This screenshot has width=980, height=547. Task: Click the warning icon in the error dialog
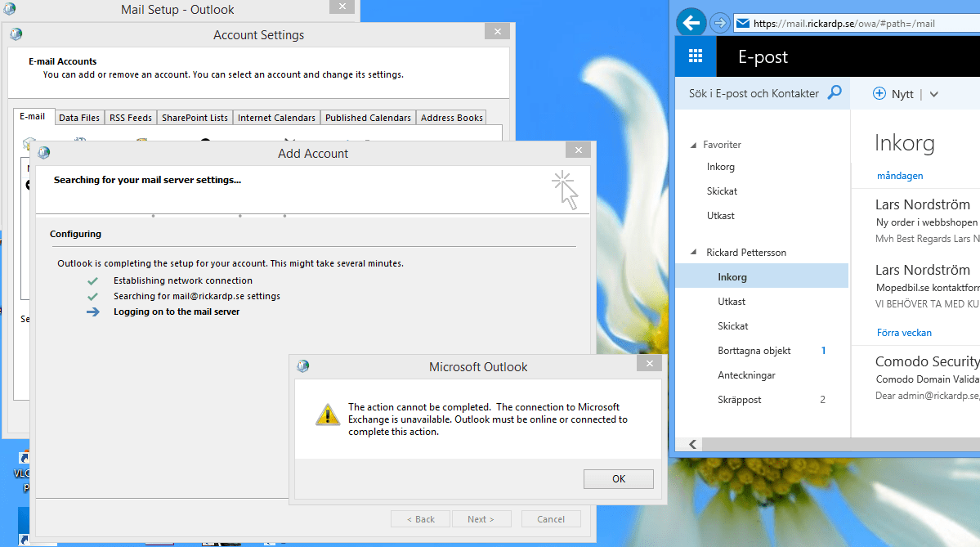[328, 415]
